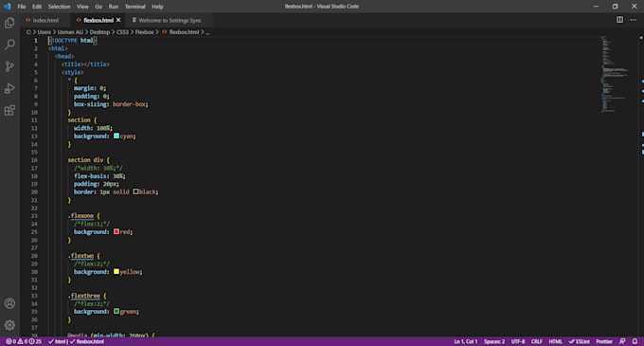The width and height of the screenshot is (644, 346).
Task: Open the Source Control view
Action: click(9, 66)
